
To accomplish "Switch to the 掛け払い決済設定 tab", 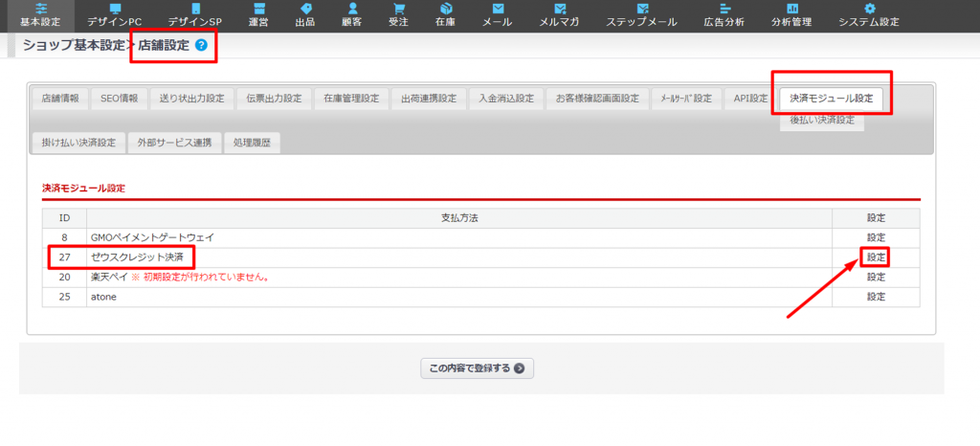I will 78,142.
